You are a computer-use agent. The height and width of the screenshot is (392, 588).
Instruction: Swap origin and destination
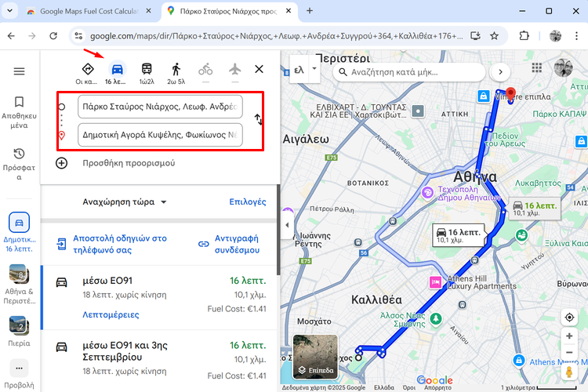click(x=258, y=119)
